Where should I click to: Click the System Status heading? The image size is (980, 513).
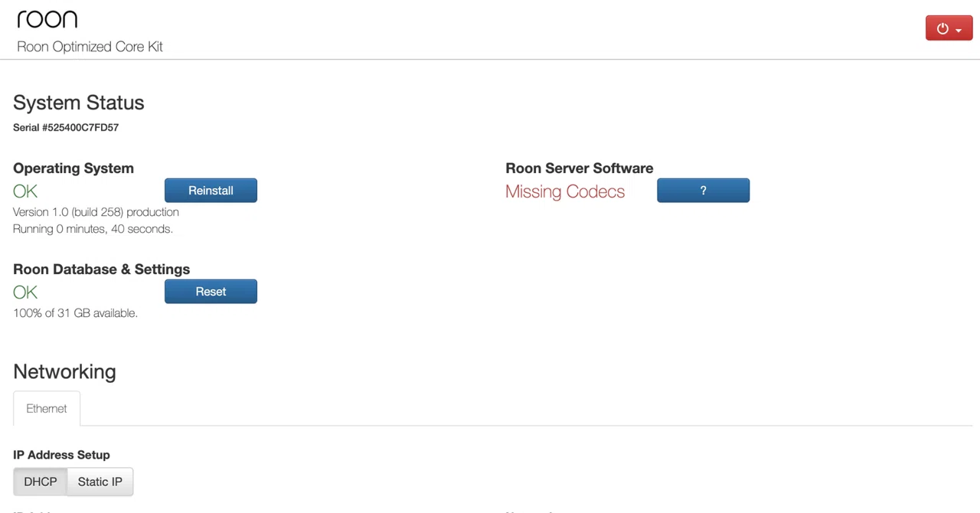(79, 103)
